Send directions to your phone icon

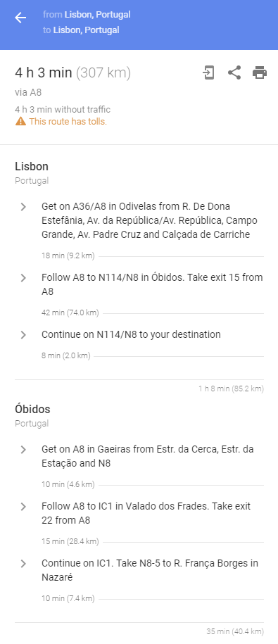tap(208, 73)
